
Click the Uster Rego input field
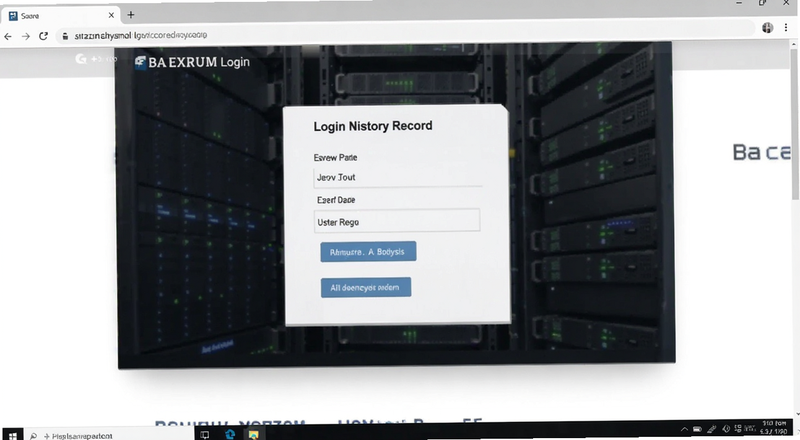pyautogui.click(x=397, y=221)
